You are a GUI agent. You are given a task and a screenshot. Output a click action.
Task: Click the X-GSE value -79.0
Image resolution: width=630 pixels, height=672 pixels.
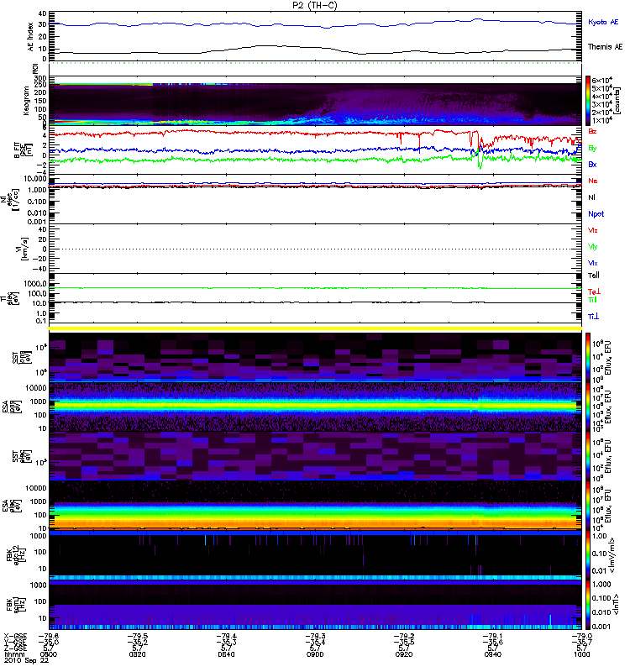[x=581, y=637]
